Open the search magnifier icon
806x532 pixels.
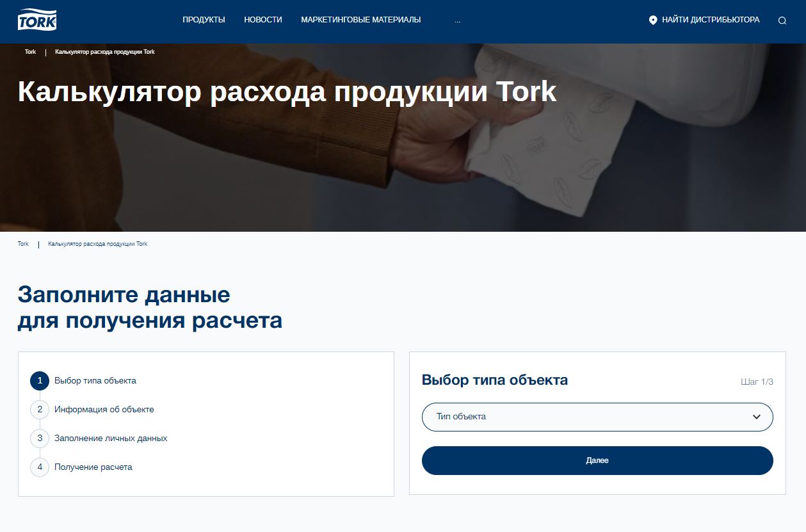[x=782, y=20]
